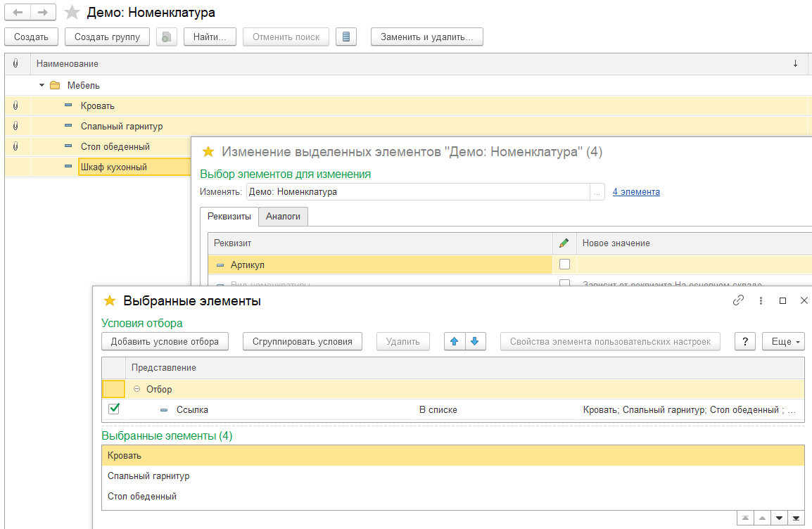
Task: Open the kebab menu in Выбранные элементы
Action: point(761,300)
